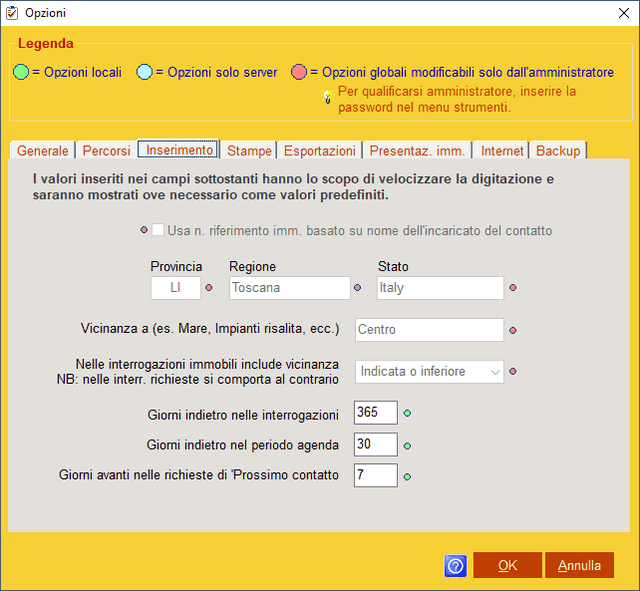Click green local-options circle in legend
The image size is (640, 591).
point(22,73)
